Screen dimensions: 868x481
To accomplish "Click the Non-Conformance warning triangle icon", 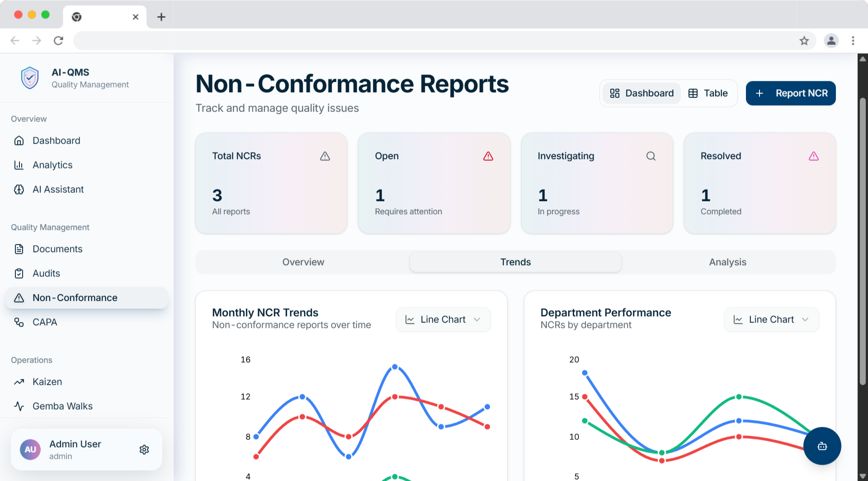I will click(x=19, y=298).
